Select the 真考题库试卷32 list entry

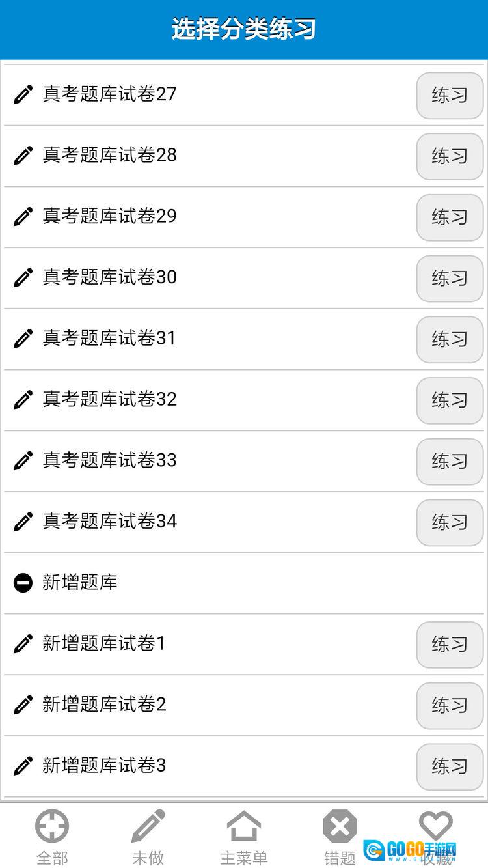110,399
